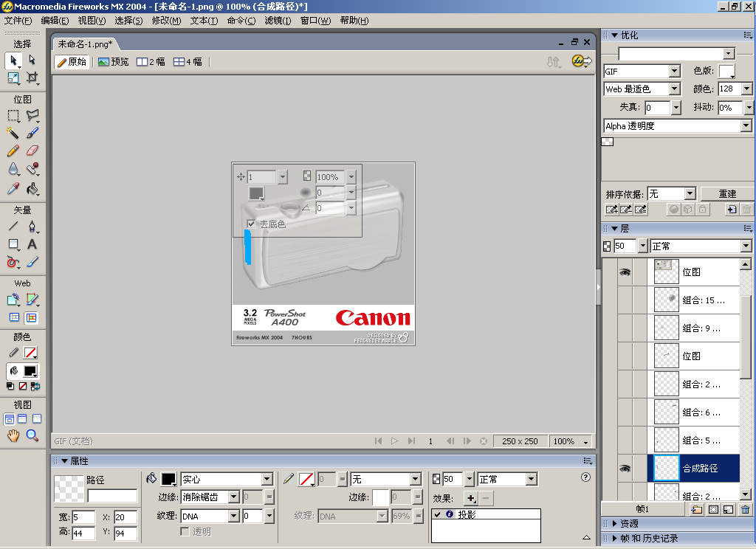Open the 排序依据 sort dropdown
This screenshot has width=756, height=549.
(690, 194)
